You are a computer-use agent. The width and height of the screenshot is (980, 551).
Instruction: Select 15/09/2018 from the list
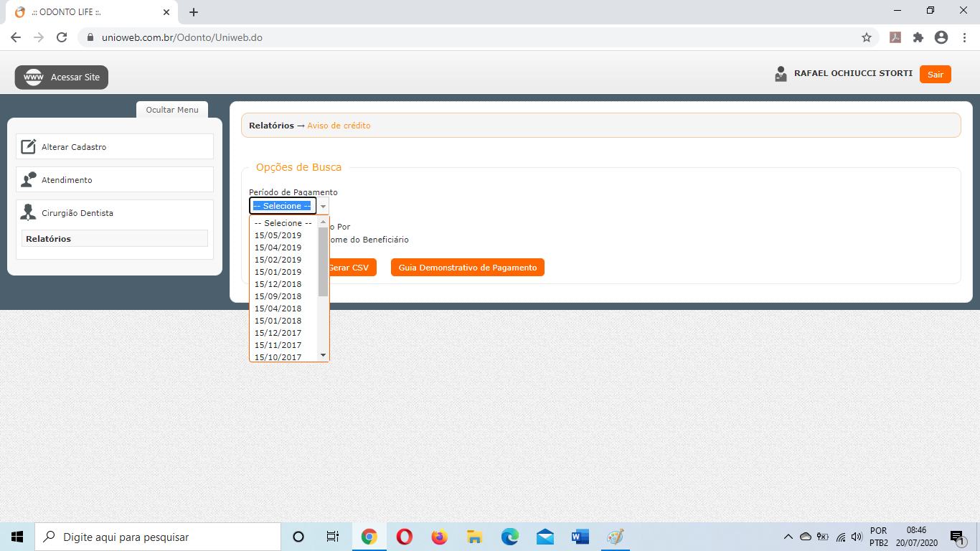click(283, 296)
